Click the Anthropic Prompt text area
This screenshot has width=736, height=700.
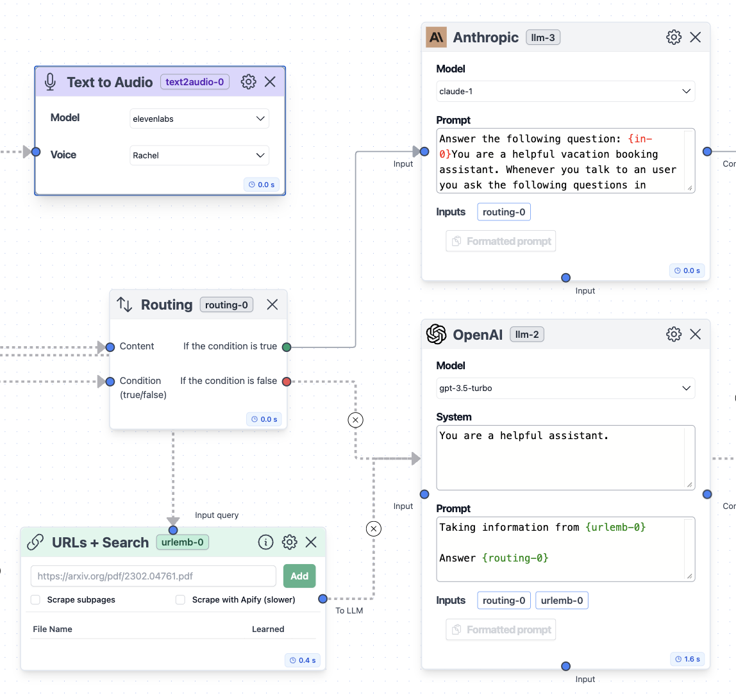565,161
